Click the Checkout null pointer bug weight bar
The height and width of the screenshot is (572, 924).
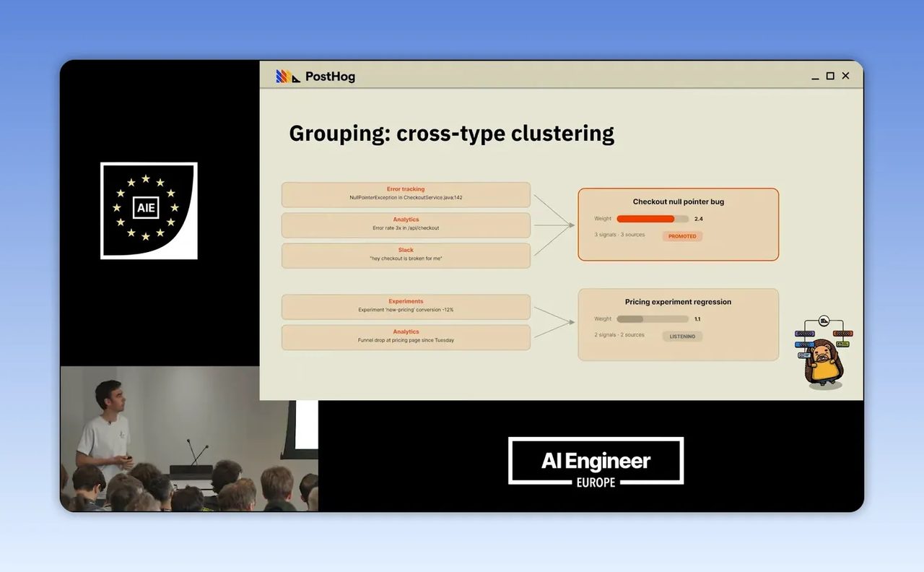[x=653, y=219]
